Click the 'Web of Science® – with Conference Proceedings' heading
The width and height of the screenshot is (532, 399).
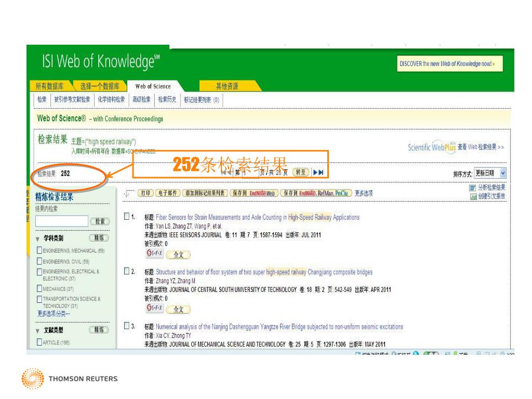coord(100,118)
